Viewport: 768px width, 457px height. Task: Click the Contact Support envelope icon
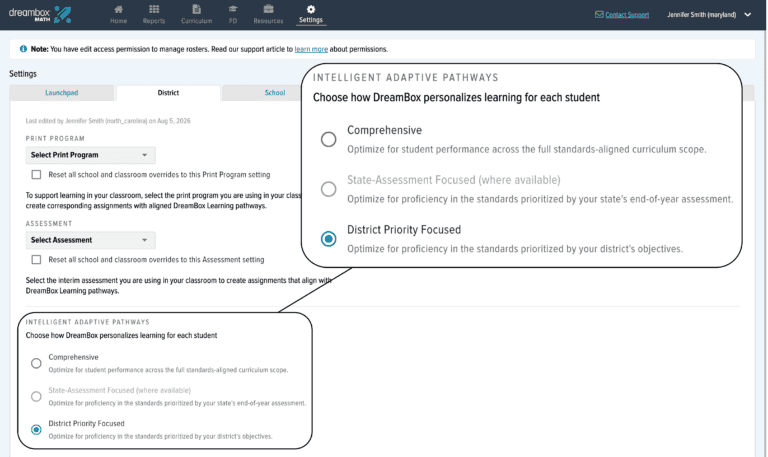(x=599, y=15)
